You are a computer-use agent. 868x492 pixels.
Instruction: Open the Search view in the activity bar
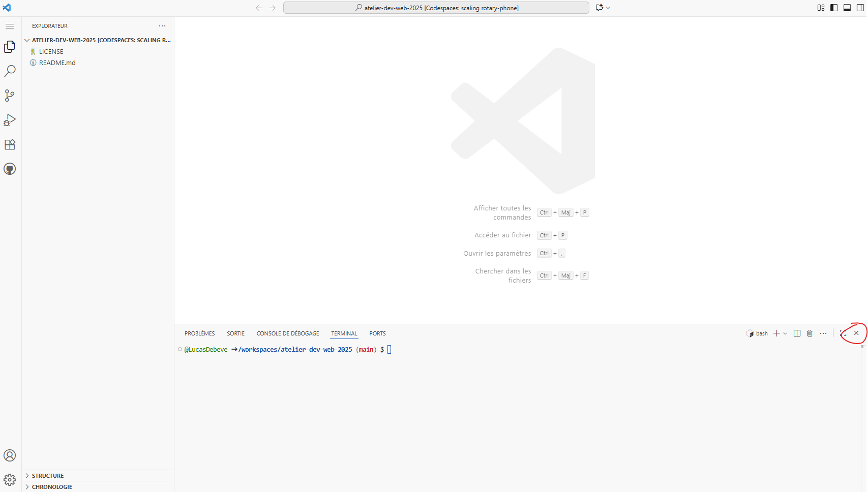pyautogui.click(x=9, y=71)
